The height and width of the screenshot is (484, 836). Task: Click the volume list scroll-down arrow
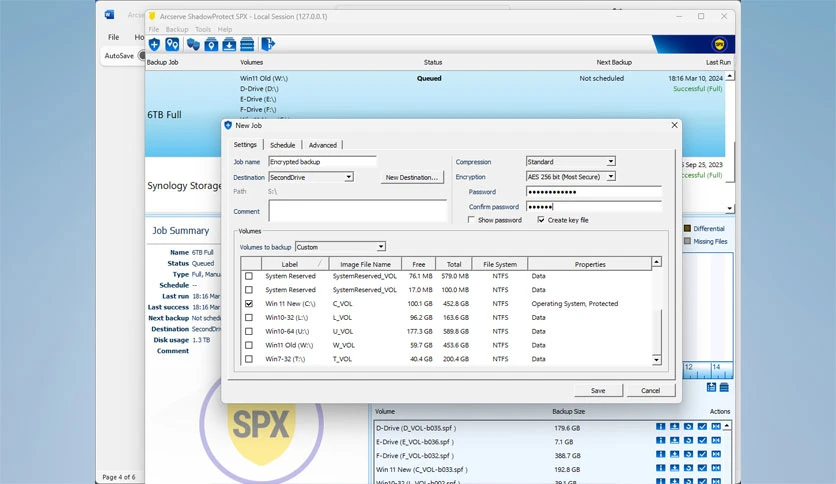(x=656, y=360)
